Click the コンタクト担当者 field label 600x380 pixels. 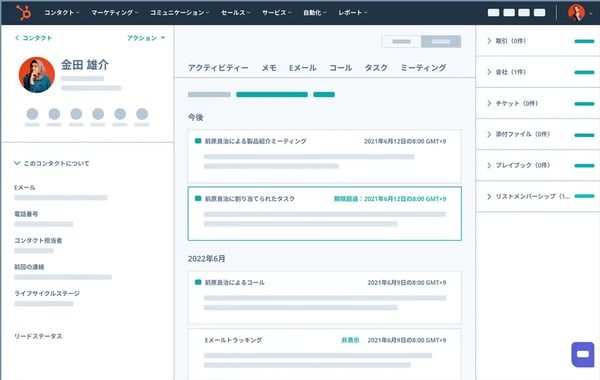pyautogui.click(x=38, y=240)
